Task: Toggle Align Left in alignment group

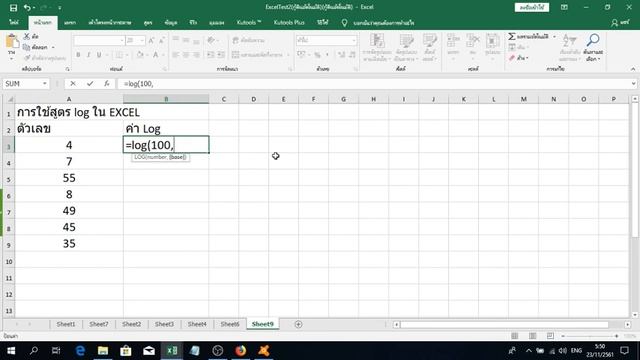Action: (x=176, y=55)
